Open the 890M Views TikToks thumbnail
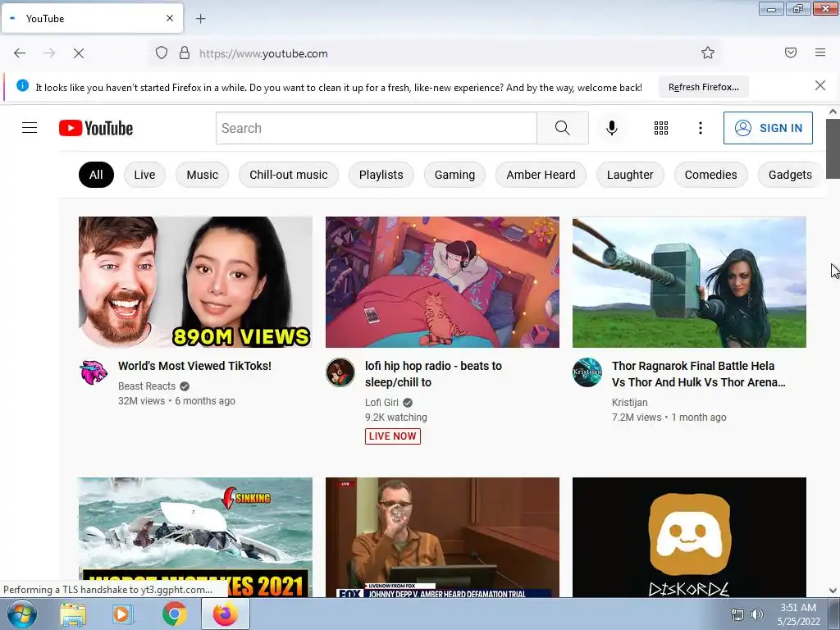This screenshot has width=840, height=630. click(x=195, y=282)
